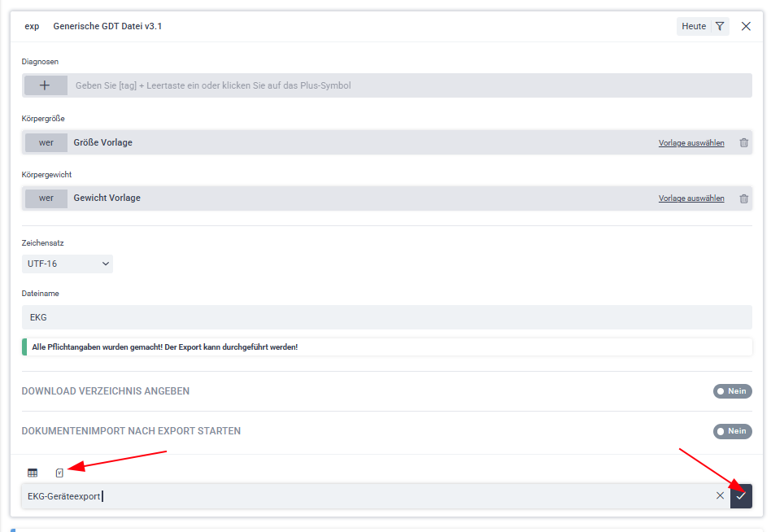Toggle Download Verzeichnis angeben switch
The height and width of the screenshot is (532, 771).
pos(732,391)
